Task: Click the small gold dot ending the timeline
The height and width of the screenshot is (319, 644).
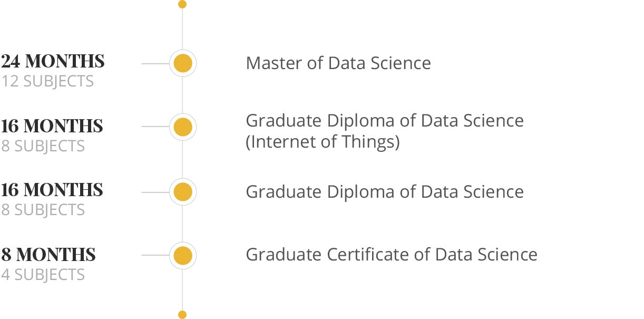Action: (x=182, y=315)
